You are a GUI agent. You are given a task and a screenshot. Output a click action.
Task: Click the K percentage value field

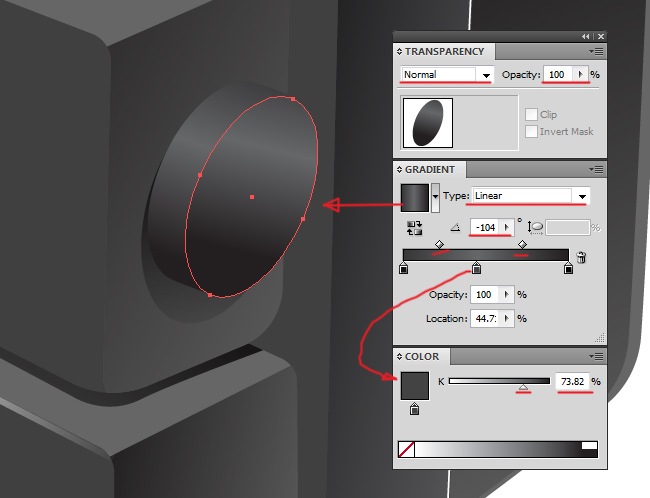[x=572, y=381]
